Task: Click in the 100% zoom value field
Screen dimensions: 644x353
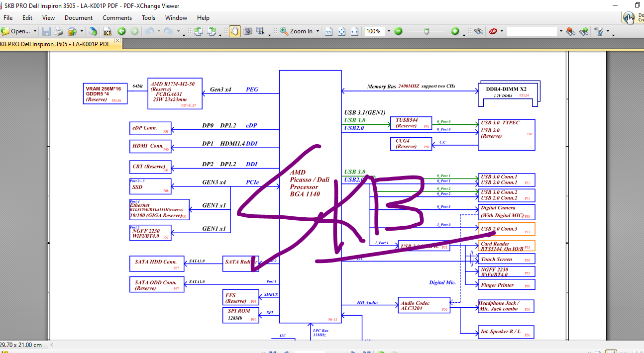Action: pos(374,31)
